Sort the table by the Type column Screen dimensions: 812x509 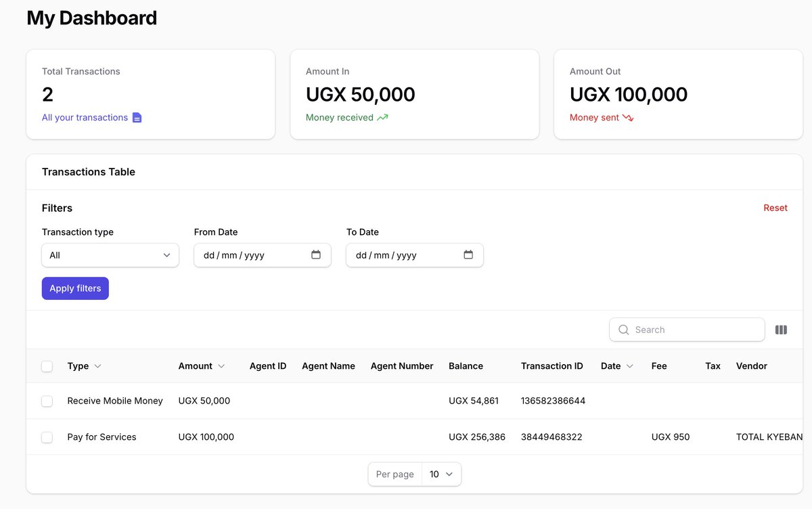tap(85, 366)
